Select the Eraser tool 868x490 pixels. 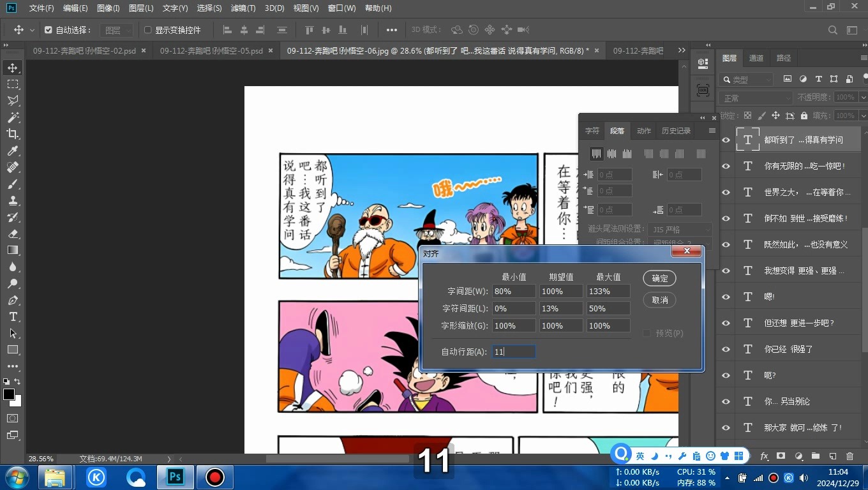[13, 234]
